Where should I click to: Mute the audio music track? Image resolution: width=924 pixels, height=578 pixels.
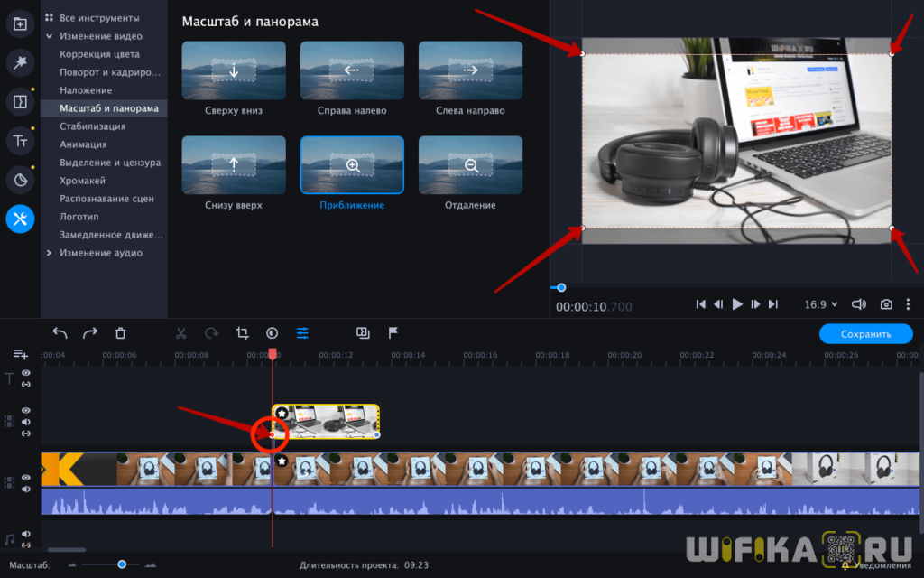point(26,535)
